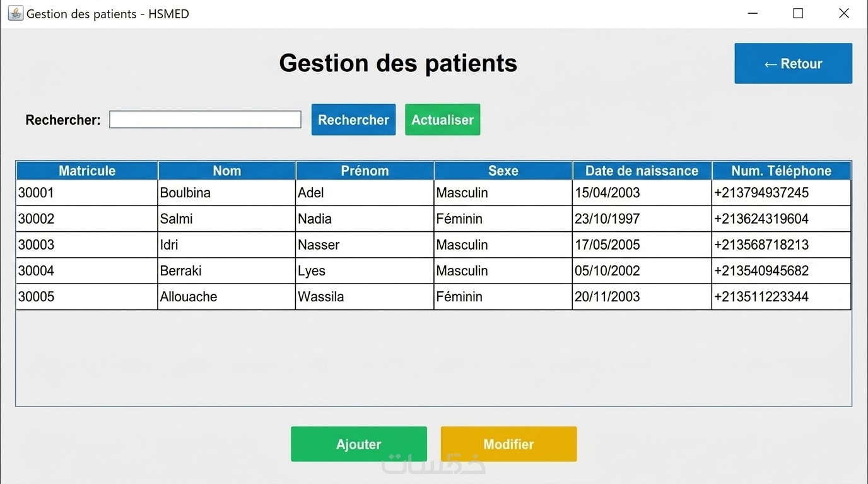
Task: Click the Num. Téléphone column header
Action: coord(781,171)
